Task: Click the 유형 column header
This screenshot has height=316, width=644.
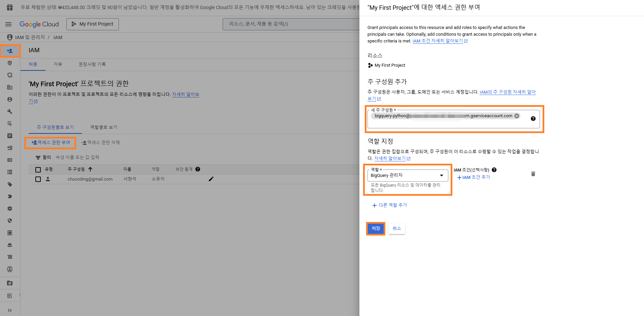Action: tap(49, 169)
